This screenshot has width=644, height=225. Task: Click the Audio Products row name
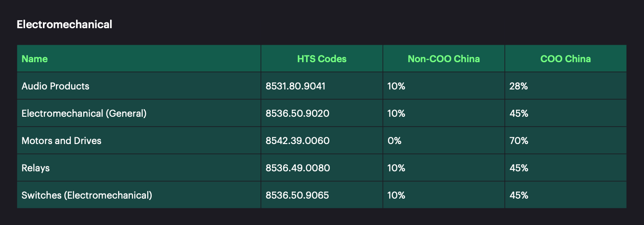click(55, 86)
